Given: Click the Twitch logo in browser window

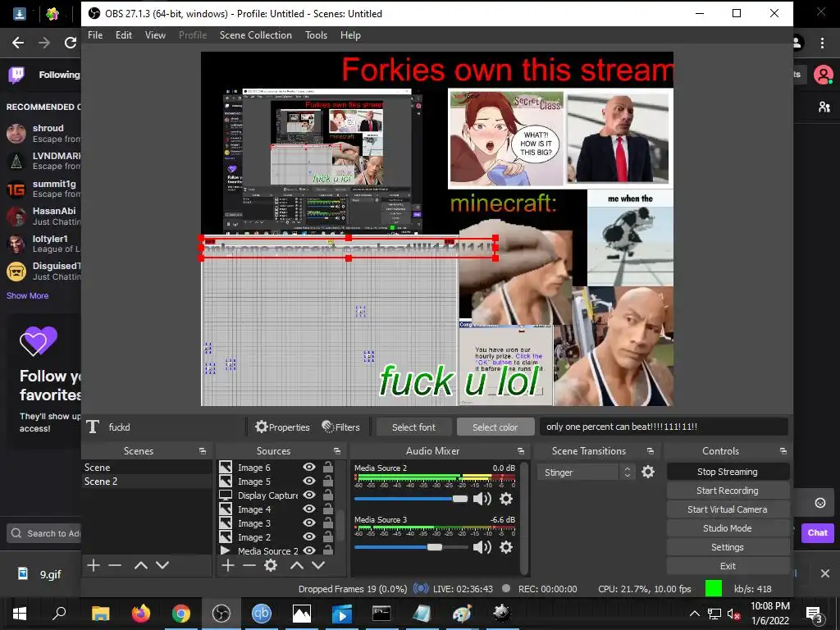Looking at the screenshot, I should pyautogui.click(x=16, y=75).
